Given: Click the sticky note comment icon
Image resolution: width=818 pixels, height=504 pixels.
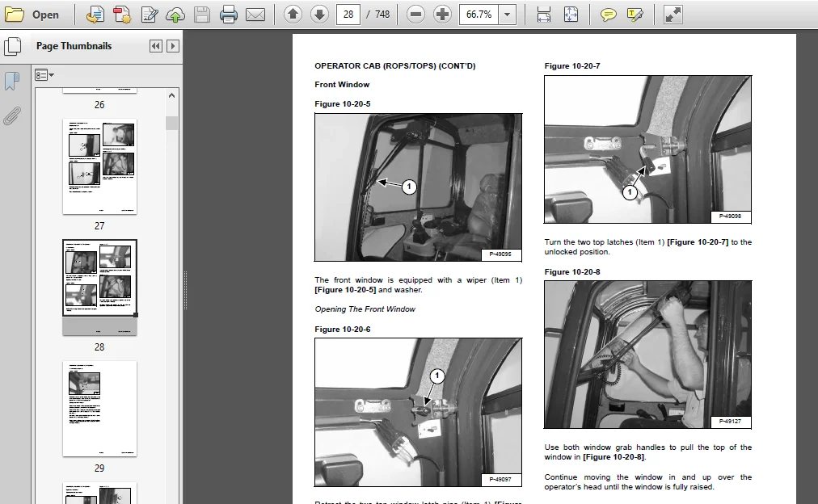Looking at the screenshot, I should pos(608,15).
